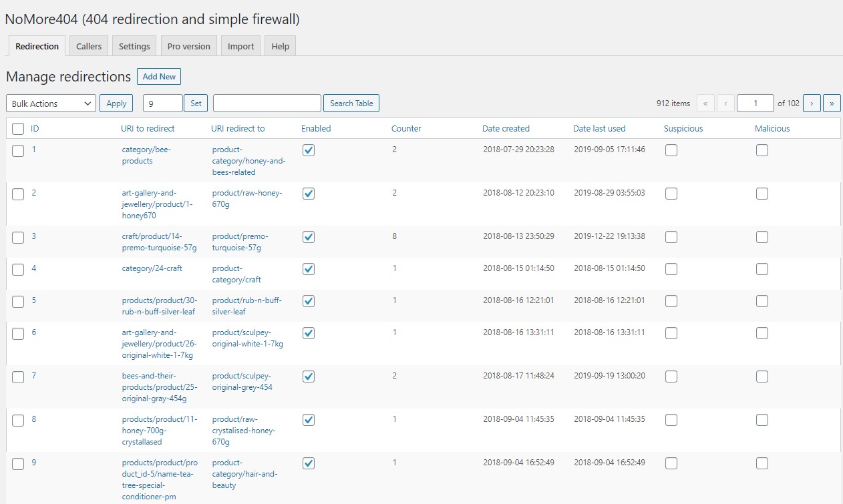The image size is (843, 504).
Task: Mark row 3 as Suspicious
Action: coord(671,237)
